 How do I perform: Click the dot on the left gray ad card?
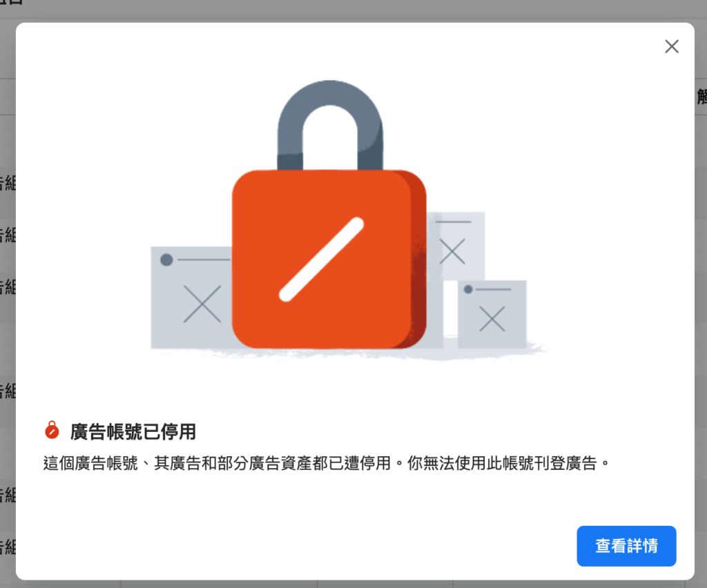pyautogui.click(x=166, y=259)
